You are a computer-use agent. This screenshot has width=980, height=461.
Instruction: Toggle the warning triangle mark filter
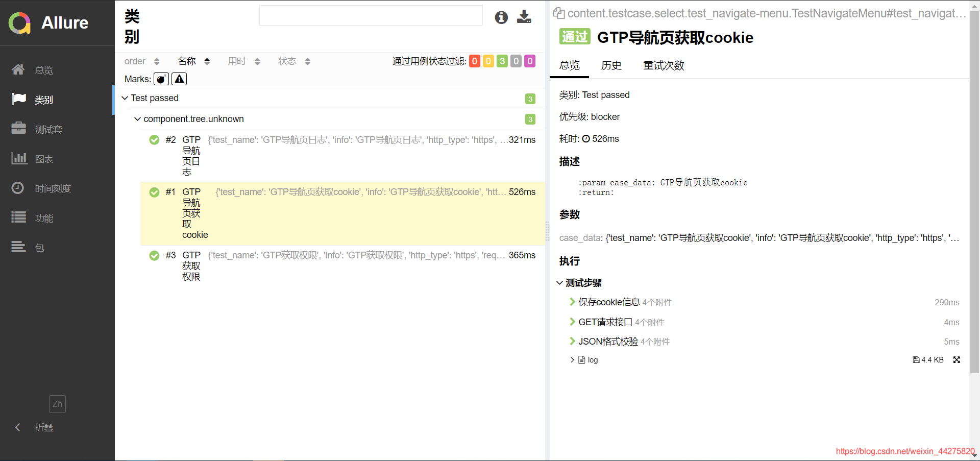tap(179, 79)
